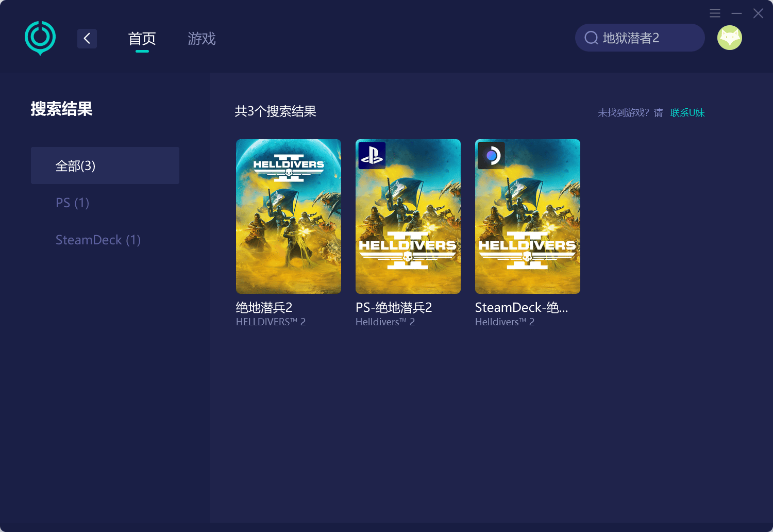Focus the search field containing 地狱潜者2
773x532 pixels.
tap(640, 38)
